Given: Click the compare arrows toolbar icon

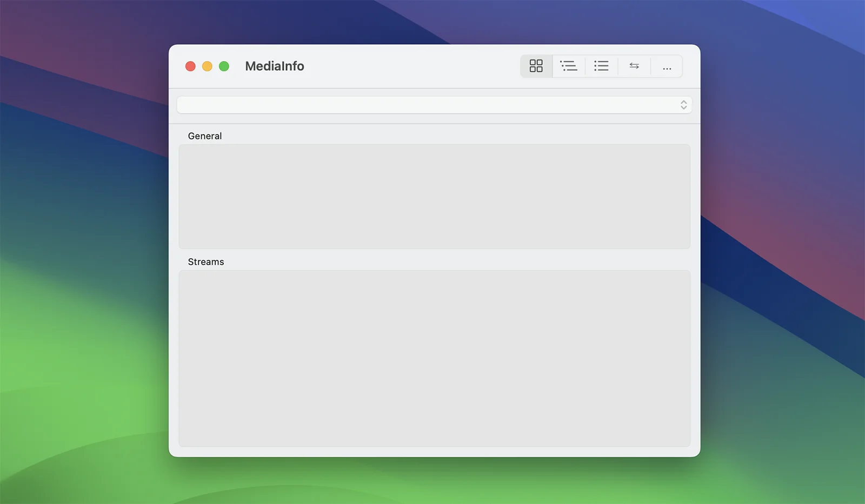Looking at the screenshot, I should coord(634,66).
